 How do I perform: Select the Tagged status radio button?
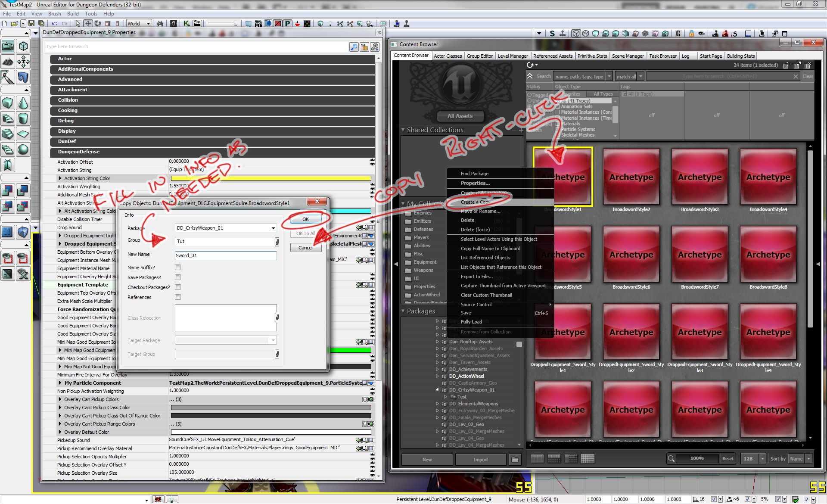(529, 95)
